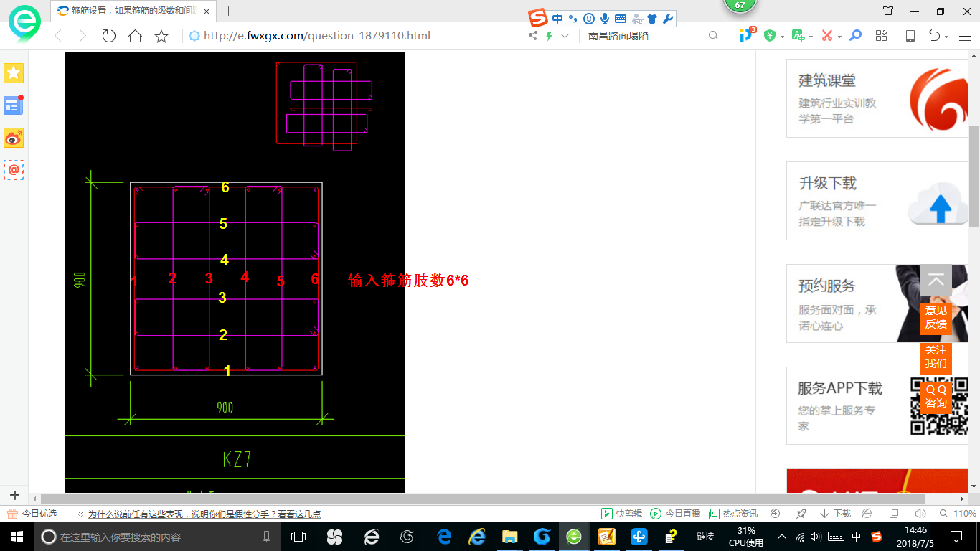
Task: Open the 服务APP下载 sidebar card
Action: [x=877, y=406]
